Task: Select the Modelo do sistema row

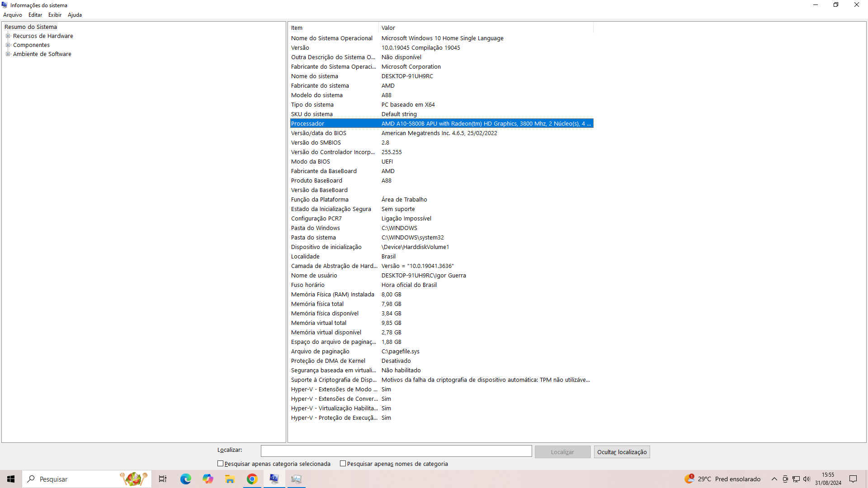Action: point(441,95)
